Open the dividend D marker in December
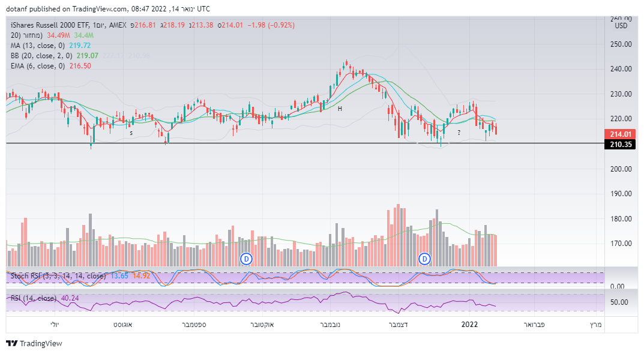The height and width of the screenshot is (354, 644). pyautogui.click(x=424, y=259)
